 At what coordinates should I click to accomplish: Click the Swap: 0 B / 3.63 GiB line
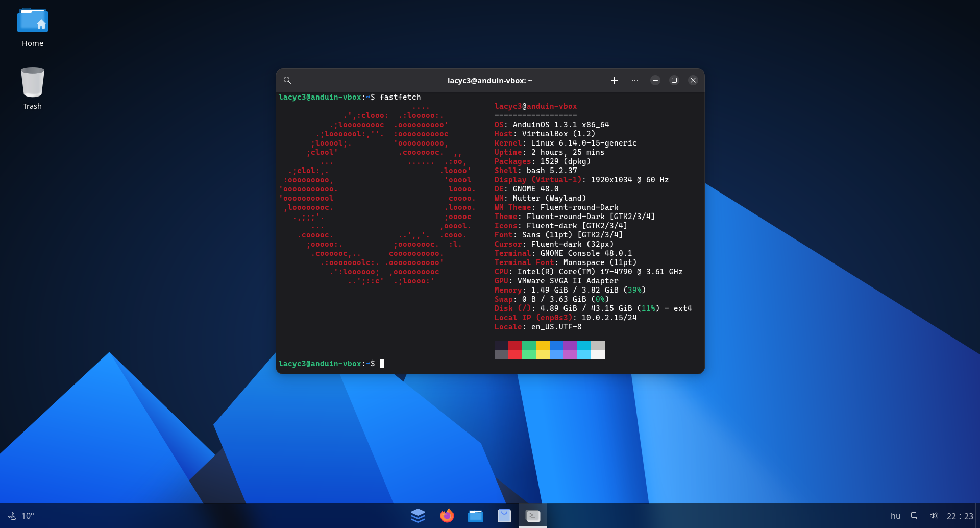pyautogui.click(x=552, y=299)
